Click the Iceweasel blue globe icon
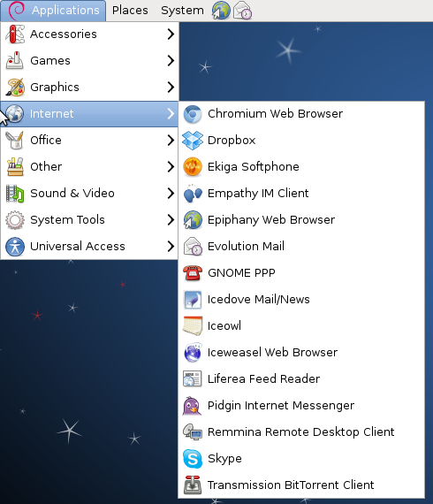The width and height of the screenshot is (433, 504). [193, 352]
